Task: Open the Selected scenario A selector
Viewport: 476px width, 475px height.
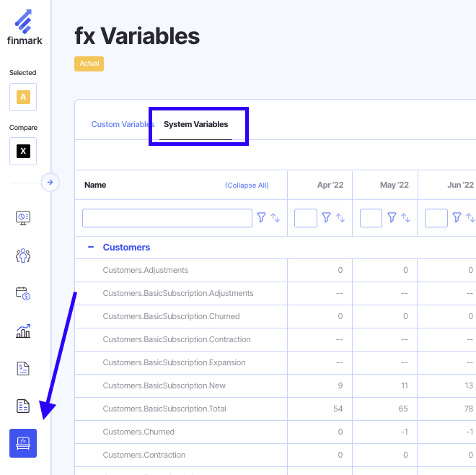Action: pyautogui.click(x=23, y=97)
